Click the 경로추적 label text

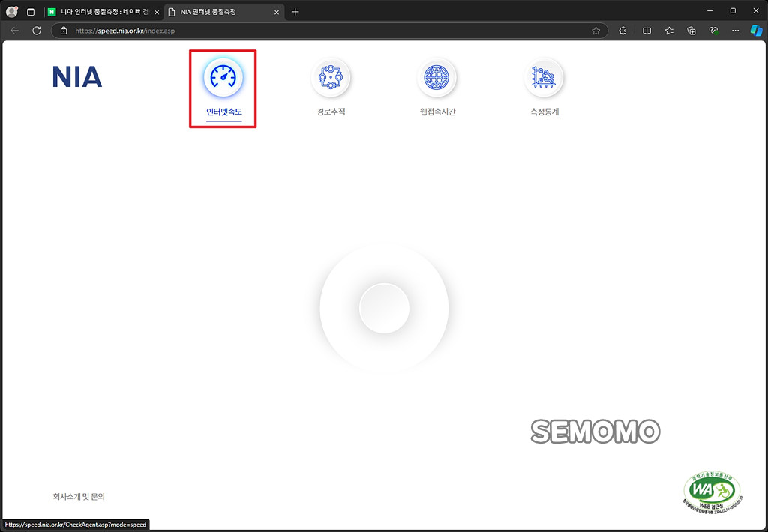coord(331,112)
